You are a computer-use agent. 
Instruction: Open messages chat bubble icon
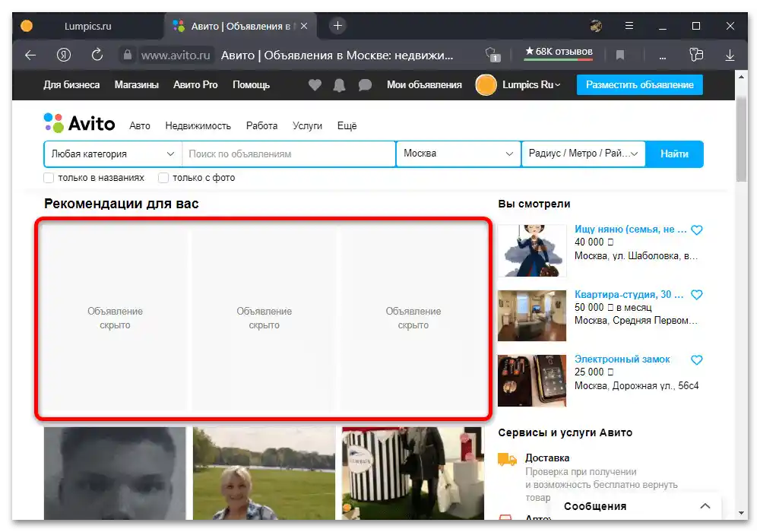(365, 85)
